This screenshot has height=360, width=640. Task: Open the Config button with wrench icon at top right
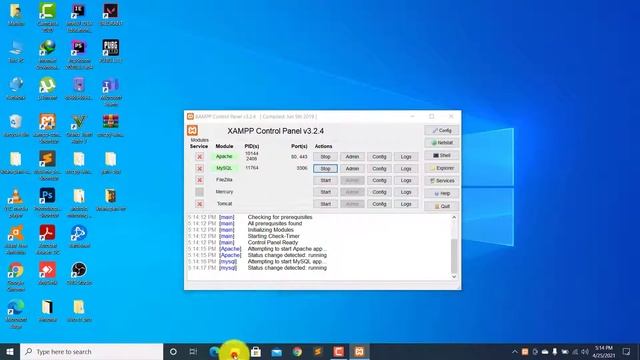point(442,130)
